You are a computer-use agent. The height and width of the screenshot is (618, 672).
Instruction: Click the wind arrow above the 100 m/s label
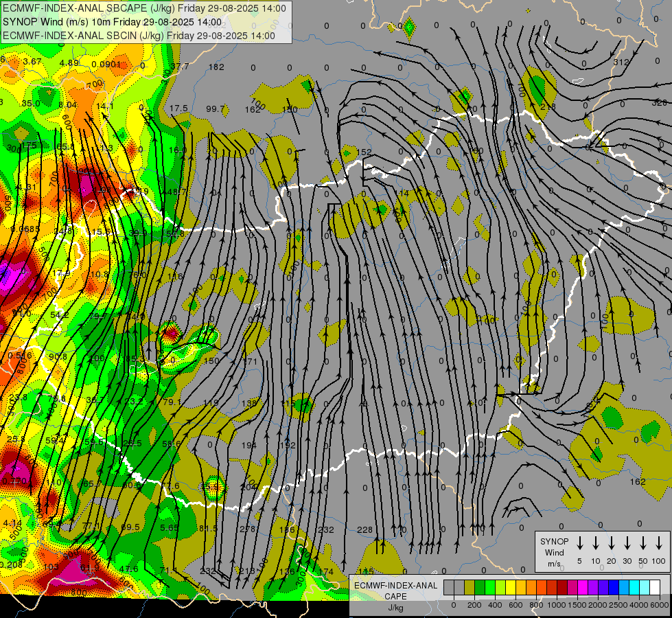[x=659, y=543]
